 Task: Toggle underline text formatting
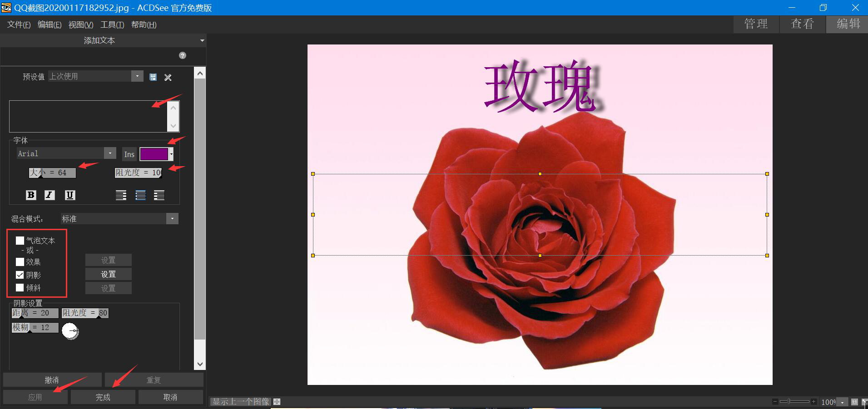point(70,195)
